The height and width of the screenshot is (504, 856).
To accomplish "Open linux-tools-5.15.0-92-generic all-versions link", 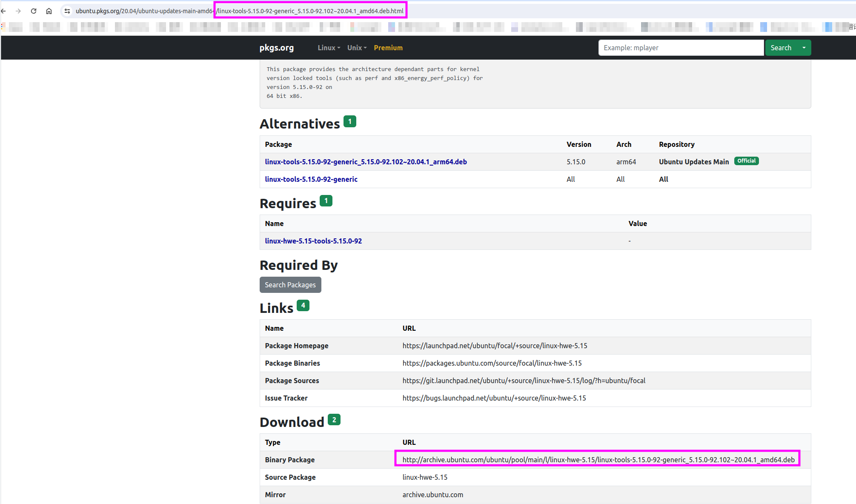I will tap(311, 179).
